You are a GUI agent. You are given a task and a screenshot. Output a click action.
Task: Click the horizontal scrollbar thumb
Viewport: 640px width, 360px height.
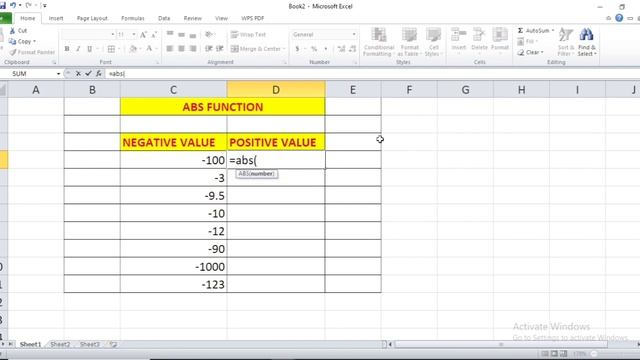[501, 344]
